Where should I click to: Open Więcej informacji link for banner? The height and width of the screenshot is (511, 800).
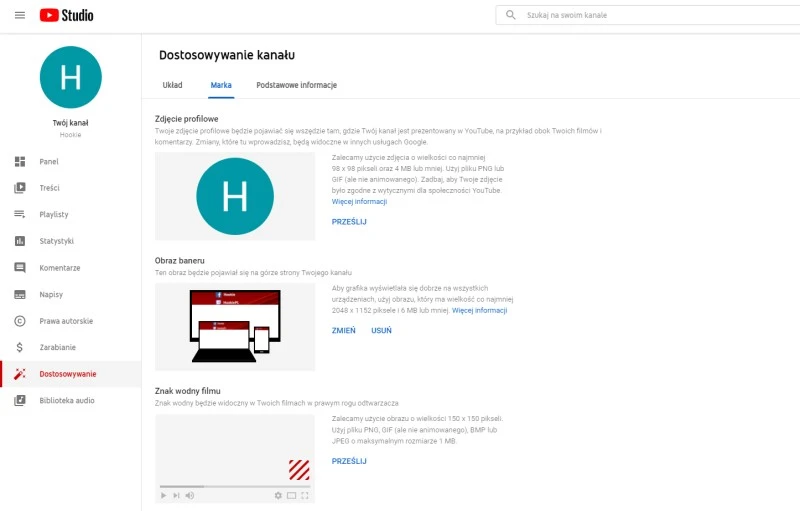[x=479, y=310]
